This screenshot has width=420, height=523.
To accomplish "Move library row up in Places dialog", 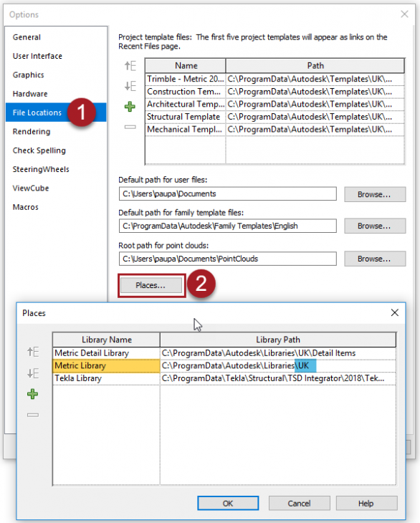I will (33, 352).
